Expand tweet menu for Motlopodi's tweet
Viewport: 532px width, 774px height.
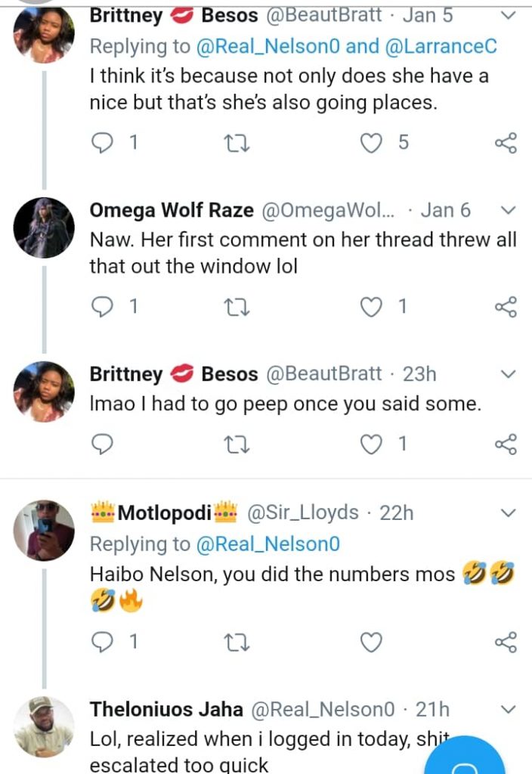[509, 512]
